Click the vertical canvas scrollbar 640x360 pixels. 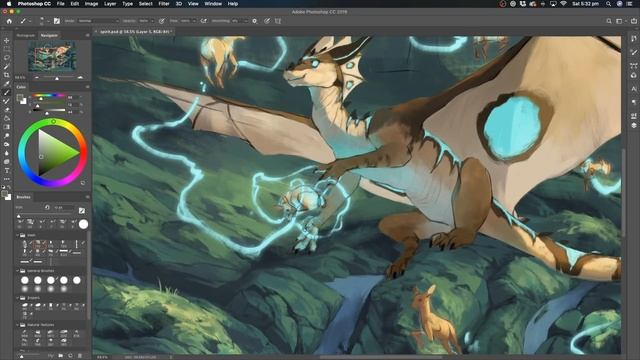623,192
